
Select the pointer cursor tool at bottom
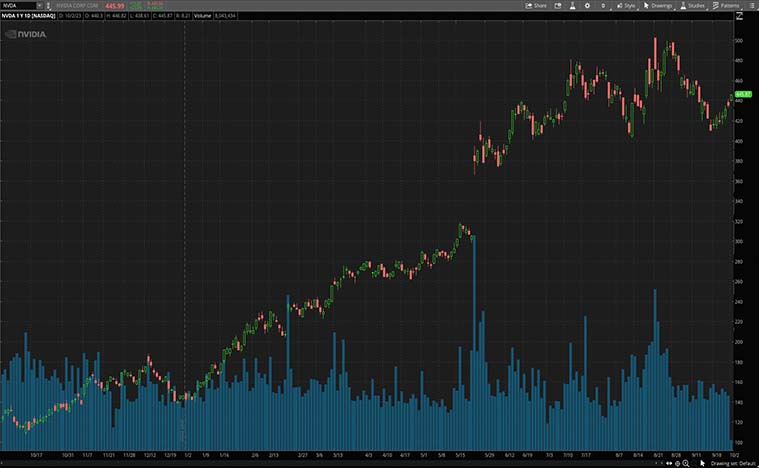[702, 463]
